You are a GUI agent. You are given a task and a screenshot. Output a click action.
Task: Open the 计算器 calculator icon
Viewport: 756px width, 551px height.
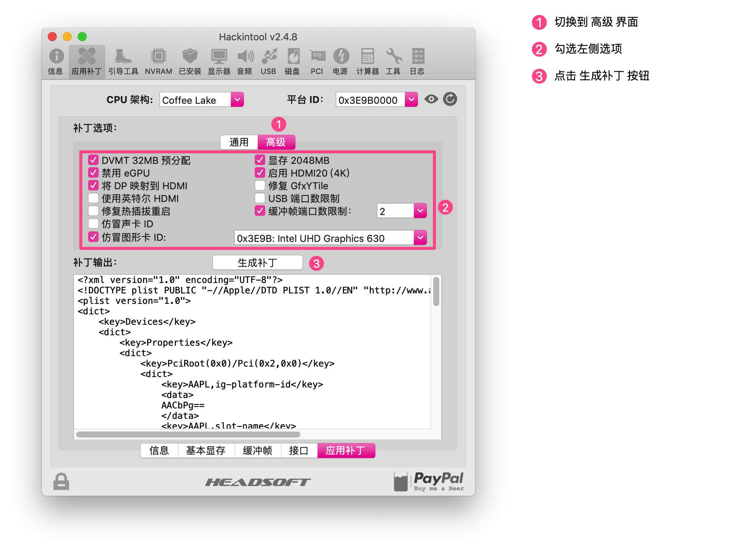pos(368,62)
